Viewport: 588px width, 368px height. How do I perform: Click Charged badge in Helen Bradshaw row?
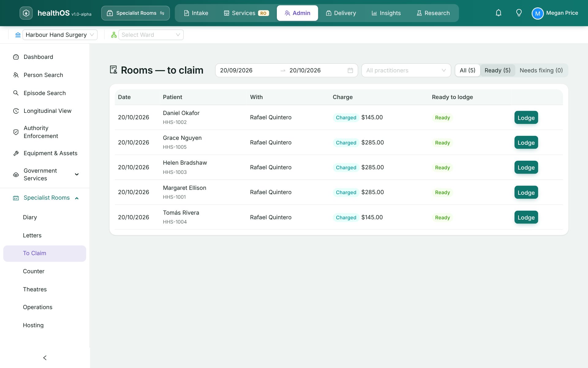pyautogui.click(x=346, y=168)
